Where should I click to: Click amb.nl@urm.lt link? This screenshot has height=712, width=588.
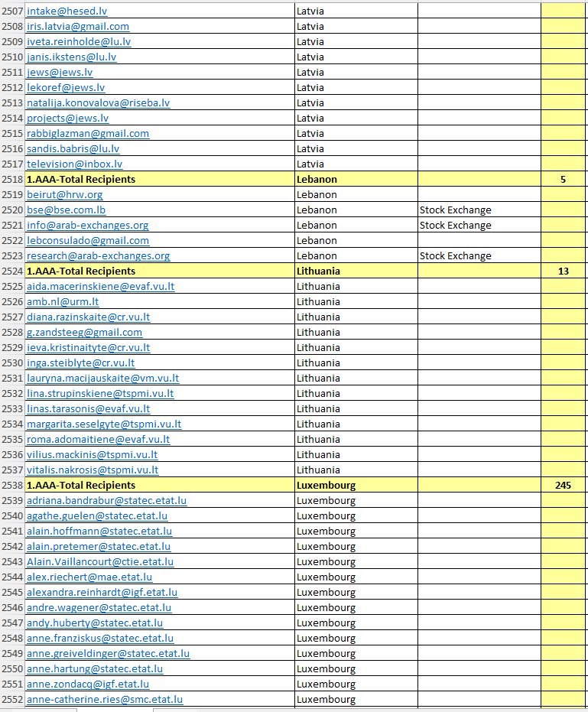(x=63, y=301)
